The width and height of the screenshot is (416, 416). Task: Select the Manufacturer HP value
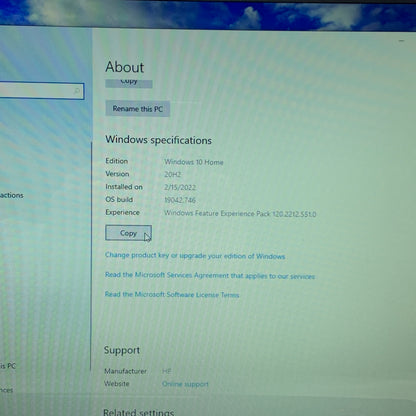[x=167, y=371]
